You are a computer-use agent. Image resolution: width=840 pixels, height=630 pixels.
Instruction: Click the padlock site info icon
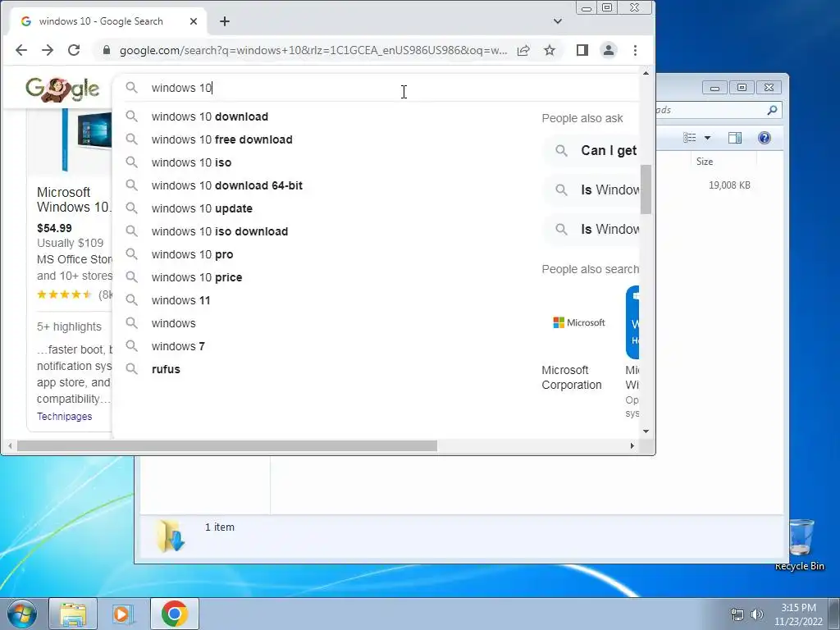pyautogui.click(x=107, y=50)
